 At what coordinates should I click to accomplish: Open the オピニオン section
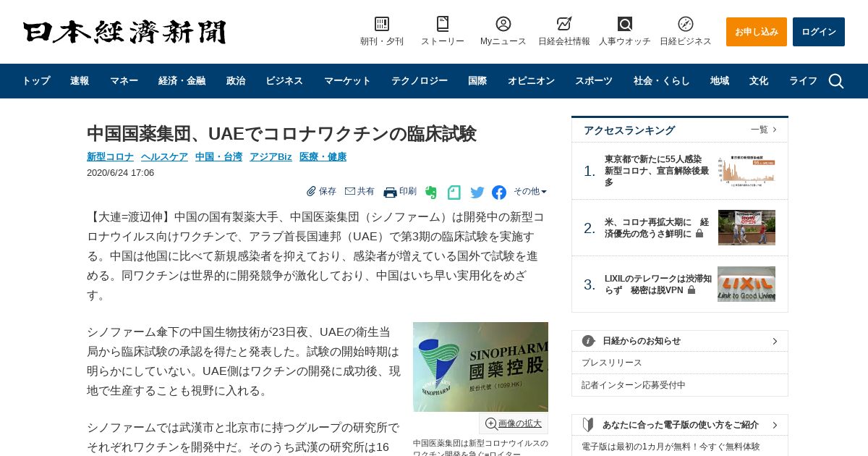(531, 81)
